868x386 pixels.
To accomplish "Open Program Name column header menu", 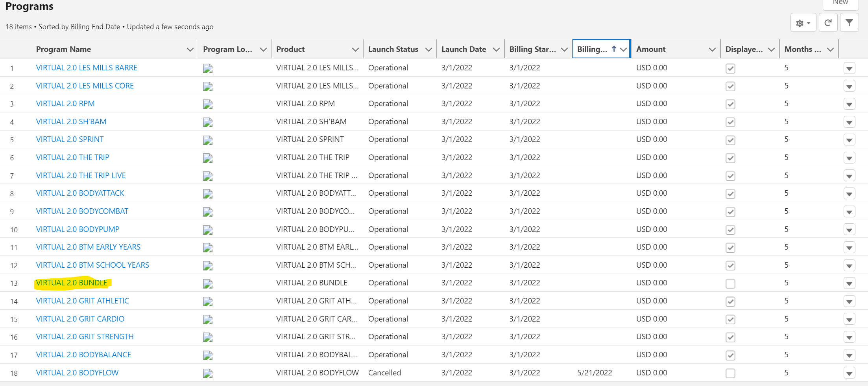I will pyautogui.click(x=190, y=50).
